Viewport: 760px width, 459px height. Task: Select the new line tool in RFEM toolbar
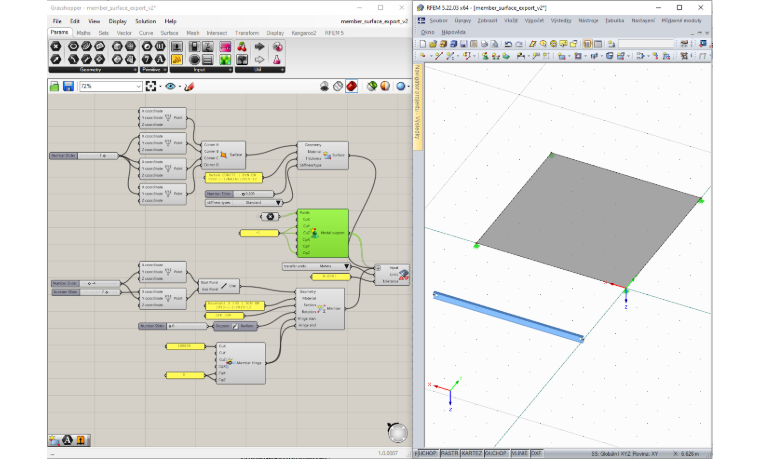coord(439,56)
